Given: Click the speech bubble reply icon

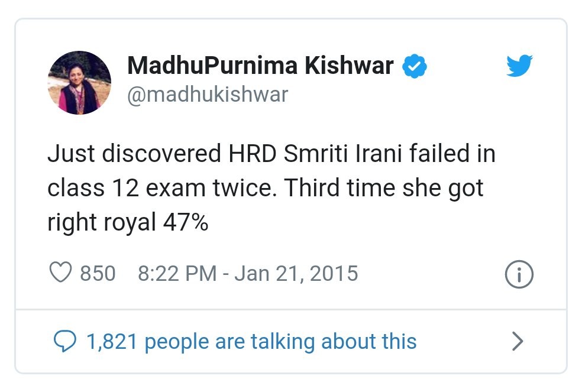Looking at the screenshot, I should (x=64, y=341).
